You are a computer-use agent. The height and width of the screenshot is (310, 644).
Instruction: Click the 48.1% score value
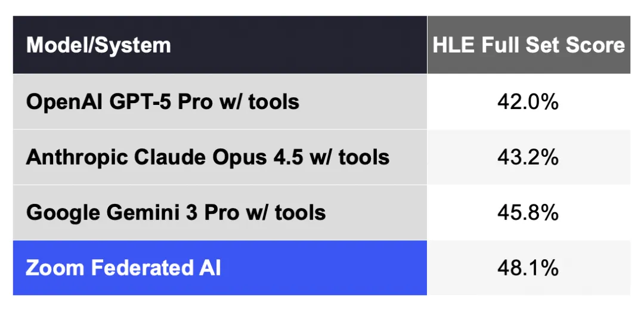coord(528,268)
